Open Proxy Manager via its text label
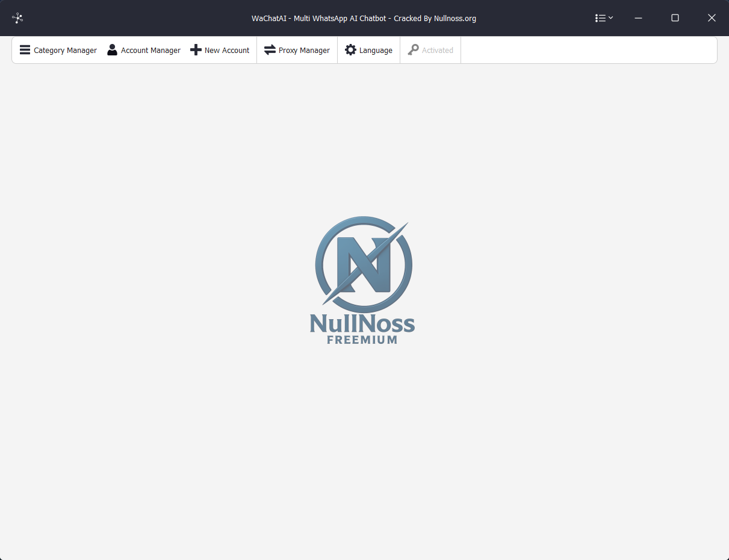 pos(304,51)
